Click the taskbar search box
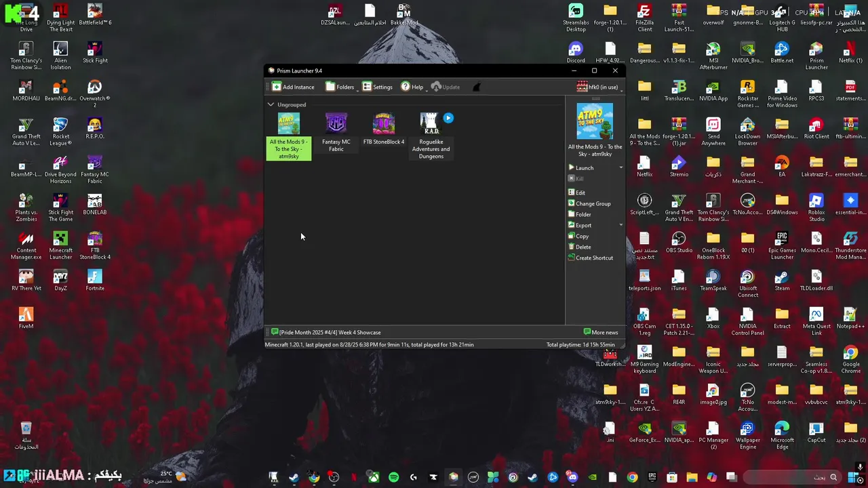This screenshot has width=868, height=488. click(793, 477)
